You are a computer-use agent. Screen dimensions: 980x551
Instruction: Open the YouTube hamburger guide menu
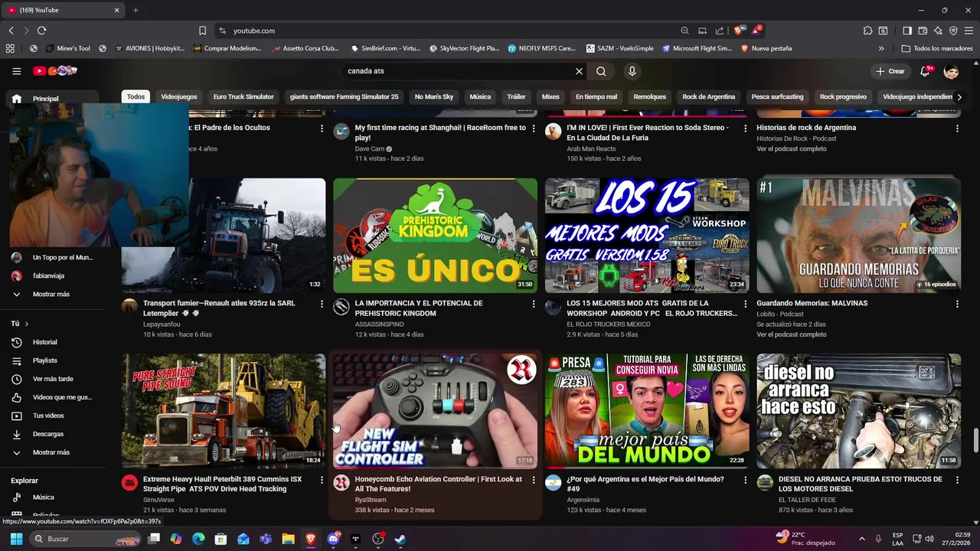[x=16, y=71]
